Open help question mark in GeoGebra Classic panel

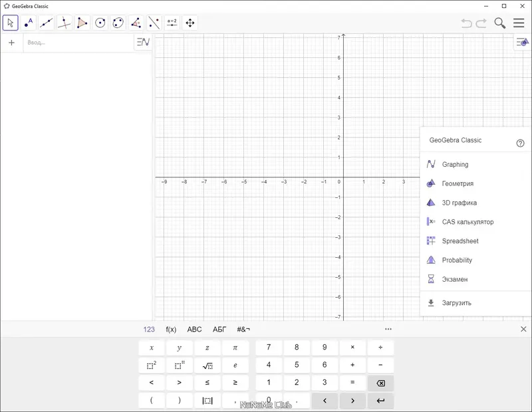520,143
